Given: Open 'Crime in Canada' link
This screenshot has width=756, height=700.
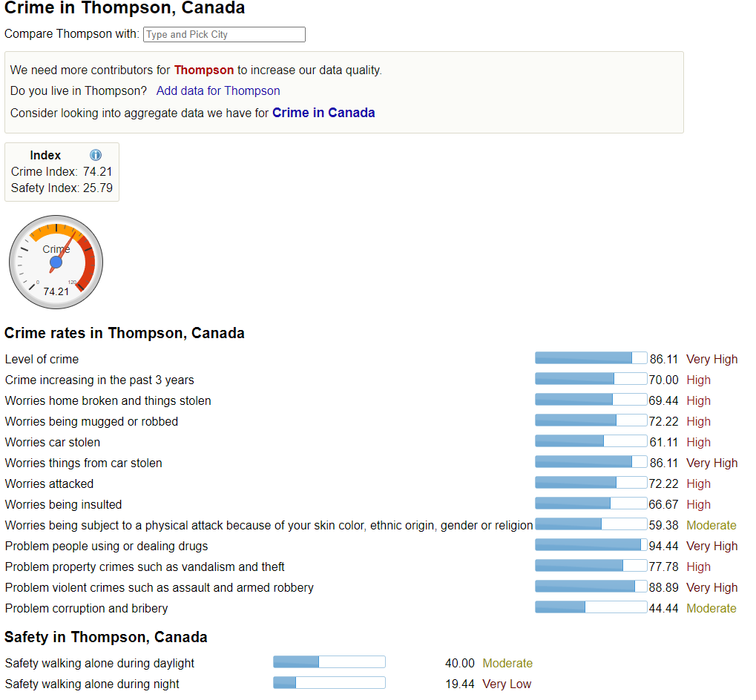Looking at the screenshot, I should pos(323,113).
